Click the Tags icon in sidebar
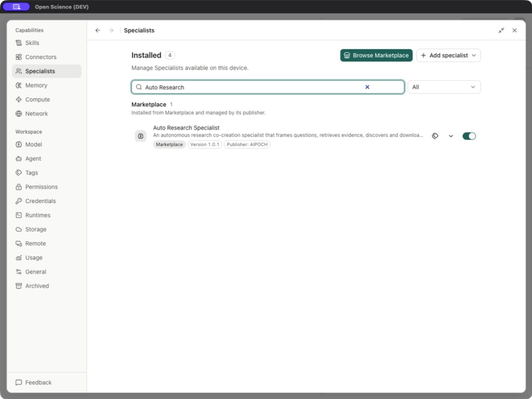 (19, 172)
